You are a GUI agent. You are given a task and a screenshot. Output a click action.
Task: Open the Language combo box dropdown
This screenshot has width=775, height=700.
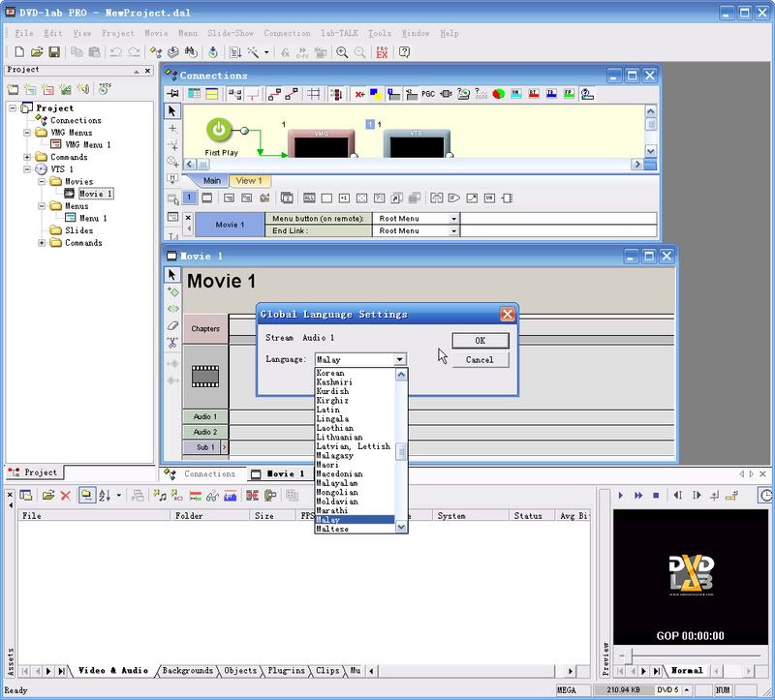coord(399,359)
